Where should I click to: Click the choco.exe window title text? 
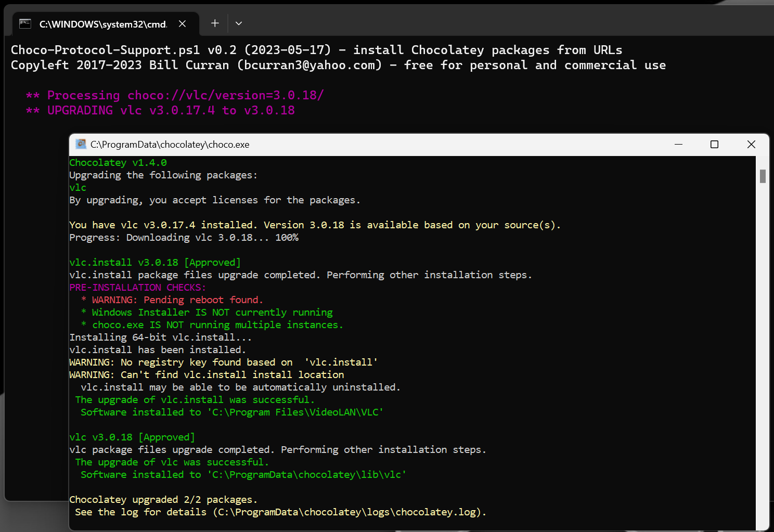point(170,145)
